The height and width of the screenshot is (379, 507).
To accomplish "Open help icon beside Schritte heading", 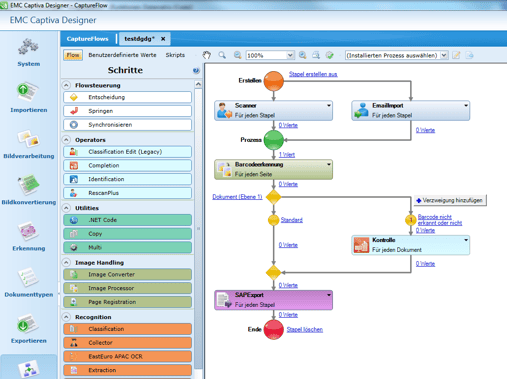I will [x=196, y=70].
